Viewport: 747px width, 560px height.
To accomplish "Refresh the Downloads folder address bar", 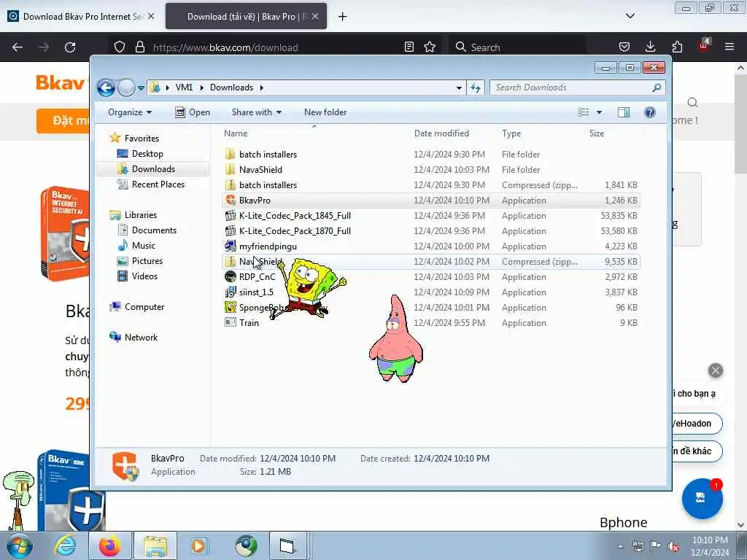I will pyautogui.click(x=476, y=87).
